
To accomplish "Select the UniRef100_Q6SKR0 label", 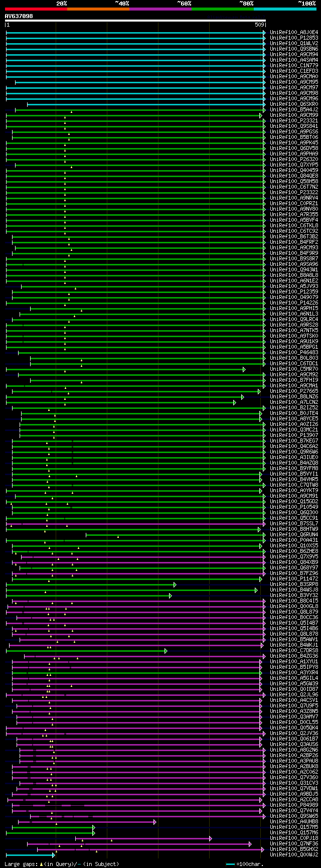I will tap(294, 104).
